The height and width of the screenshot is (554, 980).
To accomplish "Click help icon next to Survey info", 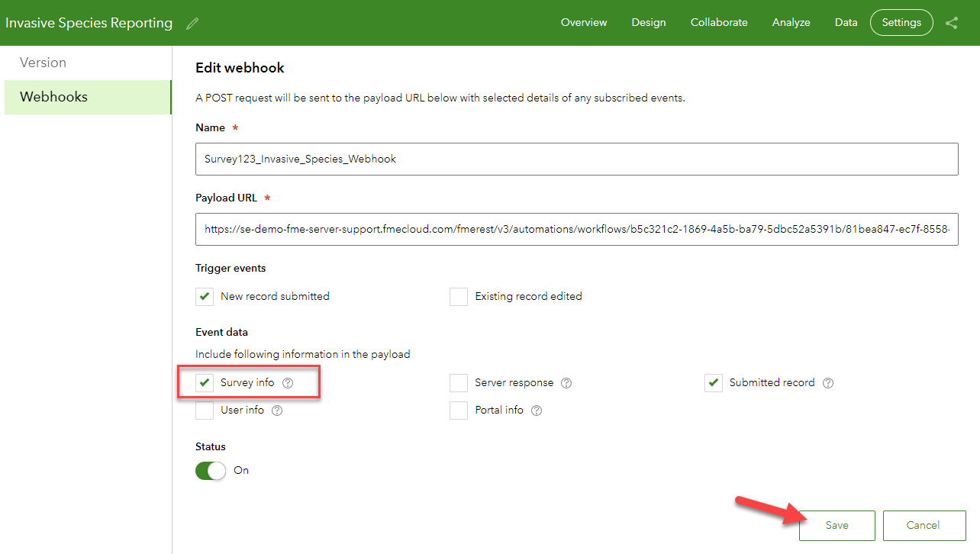I will (288, 383).
